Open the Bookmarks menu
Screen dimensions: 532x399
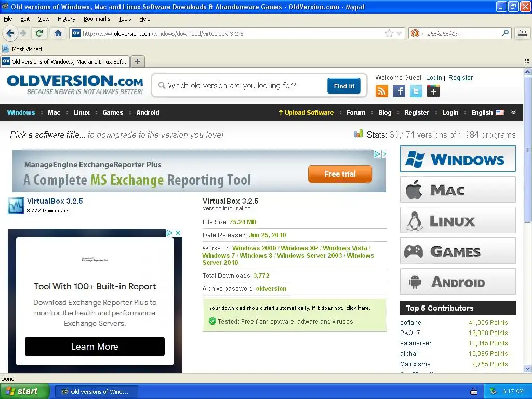click(x=97, y=19)
